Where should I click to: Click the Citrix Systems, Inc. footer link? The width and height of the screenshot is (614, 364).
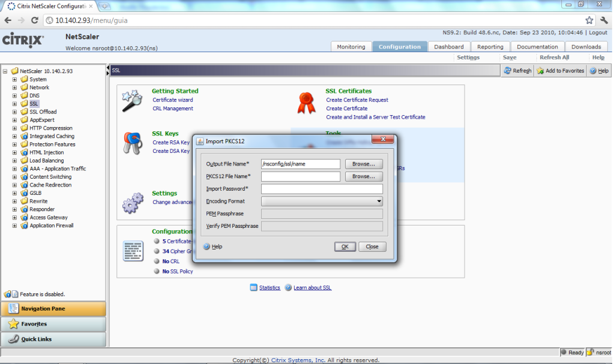tap(298, 360)
